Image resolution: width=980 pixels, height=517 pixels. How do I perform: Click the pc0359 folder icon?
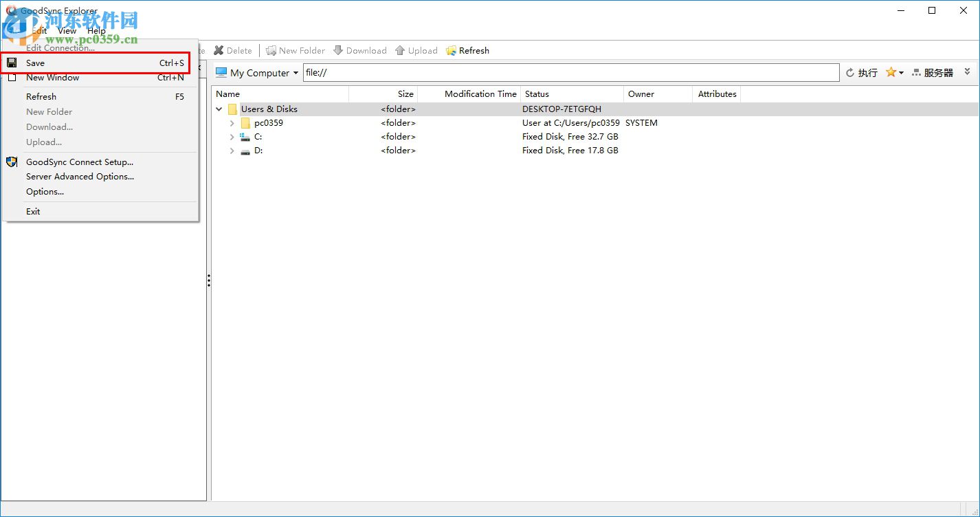tap(245, 123)
